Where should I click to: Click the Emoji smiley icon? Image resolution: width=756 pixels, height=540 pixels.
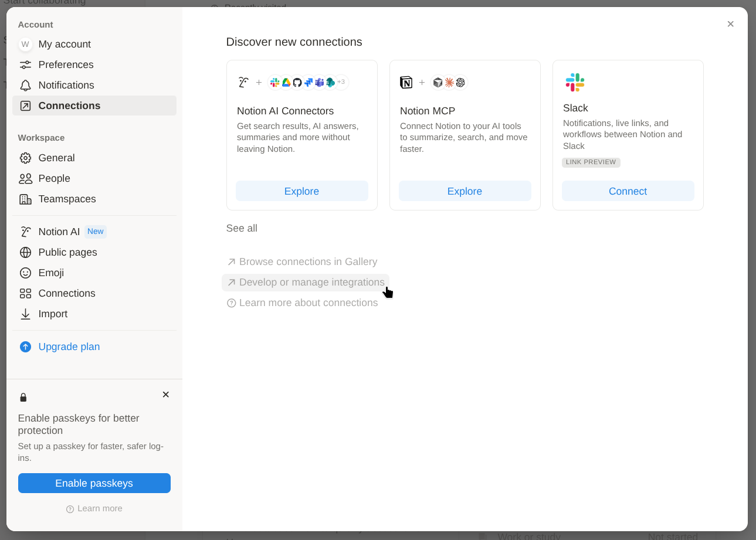pyautogui.click(x=25, y=273)
